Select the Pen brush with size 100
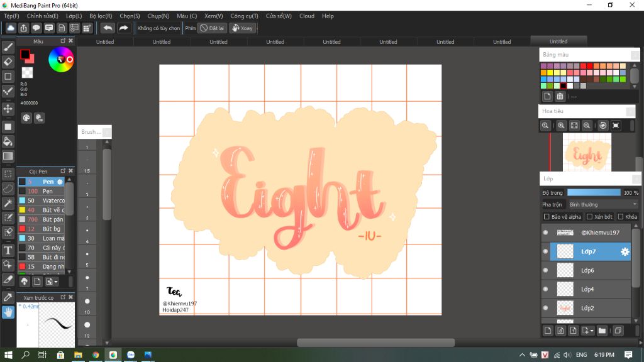Screen dimensions: 644x362 42,191
